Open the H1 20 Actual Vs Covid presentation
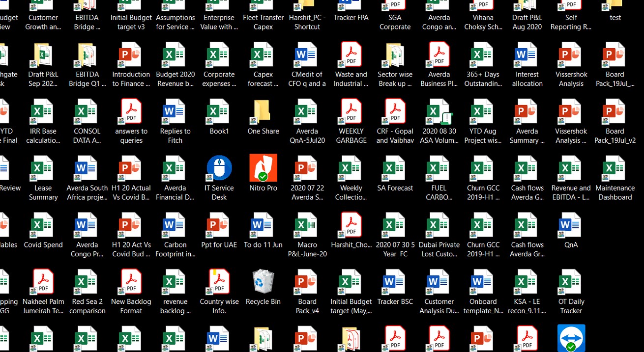Screen dimensions: 644x352 [131, 168]
